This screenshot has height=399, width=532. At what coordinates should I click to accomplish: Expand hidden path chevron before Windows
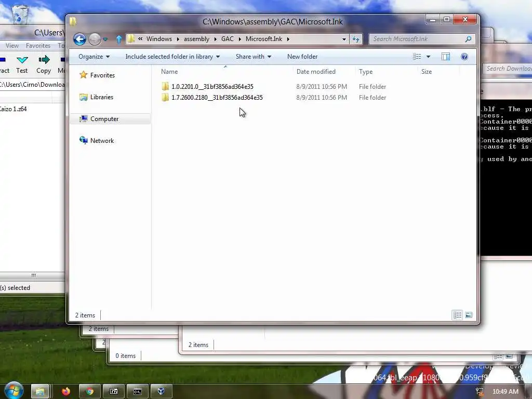140,38
